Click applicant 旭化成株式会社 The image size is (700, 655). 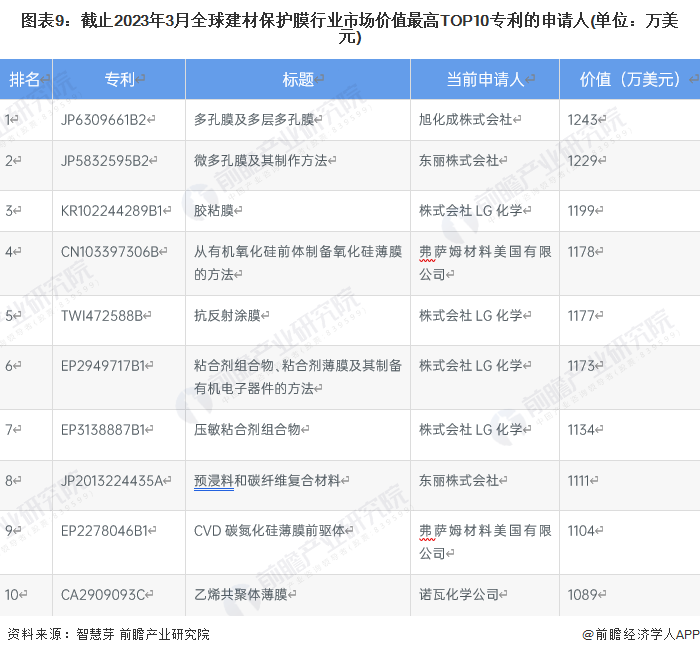pos(466,120)
